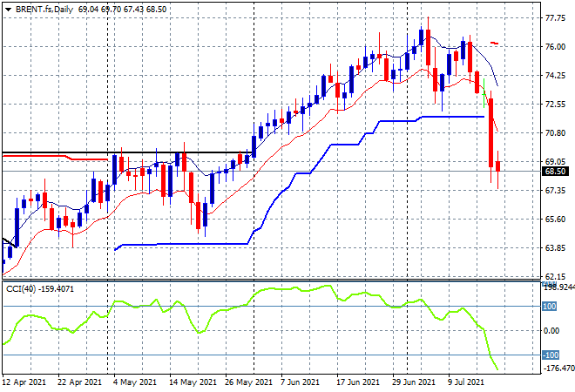Screen dimensions: 575x392
Task: Click OHLC values 69.04 69.70 67.43 68.50
Action: [122, 10]
